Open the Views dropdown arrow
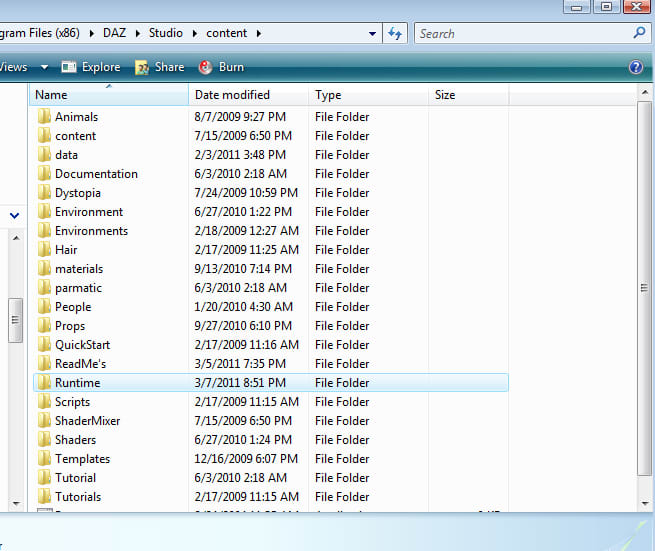The image size is (655, 551). [x=44, y=67]
